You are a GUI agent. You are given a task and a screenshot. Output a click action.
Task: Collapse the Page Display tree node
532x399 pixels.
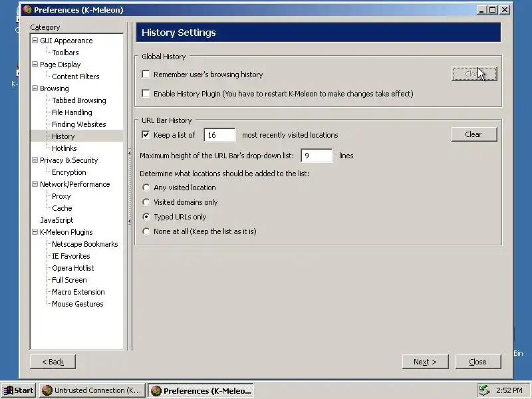[35, 64]
